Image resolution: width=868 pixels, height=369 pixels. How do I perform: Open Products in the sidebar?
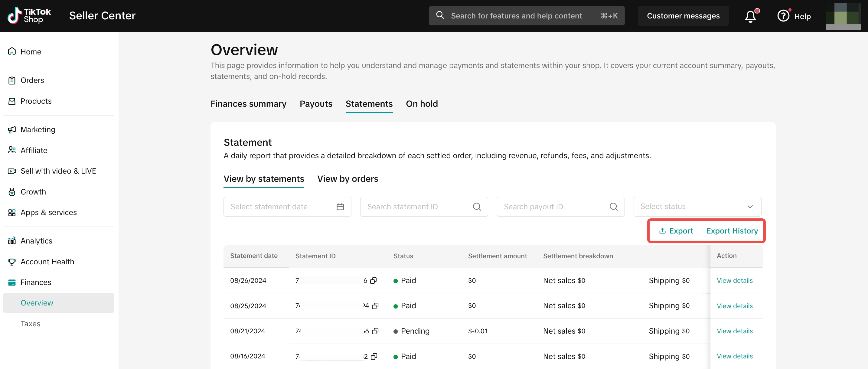(x=36, y=101)
